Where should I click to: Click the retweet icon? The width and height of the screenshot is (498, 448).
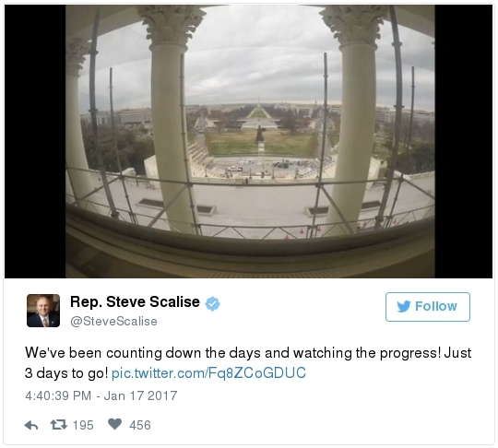tap(59, 425)
